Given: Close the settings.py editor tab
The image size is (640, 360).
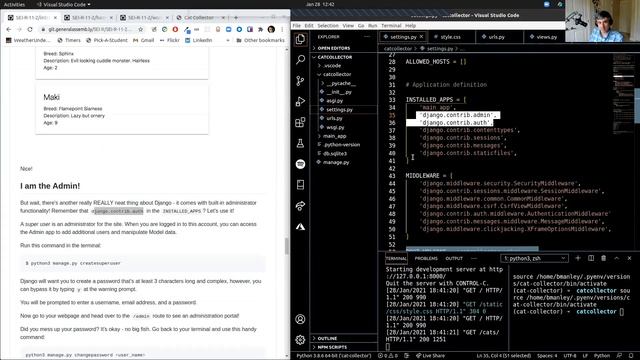Looking at the screenshot, I should click(422, 37).
